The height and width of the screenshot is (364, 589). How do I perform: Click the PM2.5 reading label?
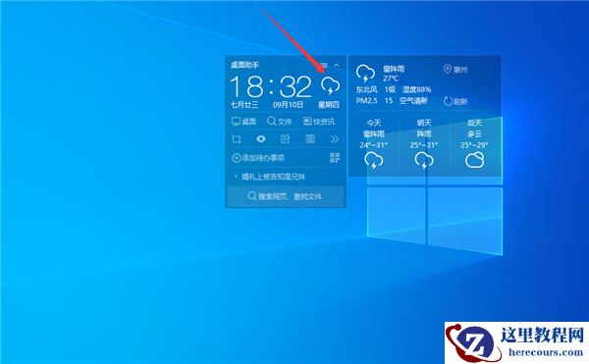pyautogui.click(x=366, y=101)
